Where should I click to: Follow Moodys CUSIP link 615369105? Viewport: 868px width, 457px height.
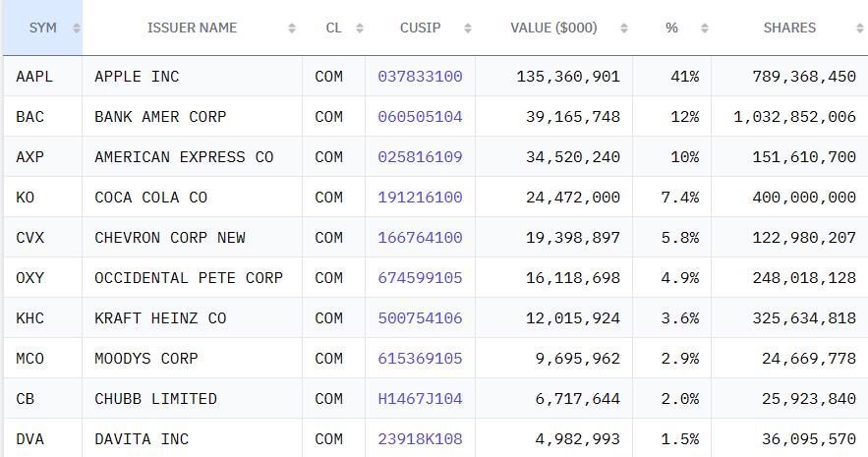click(420, 359)
